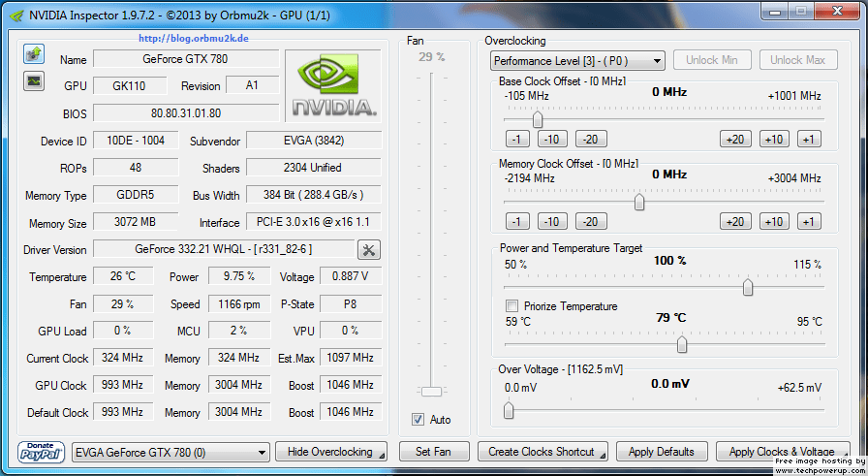
Task: Click the Interface PCI-E 3.0 x16 field
Action: point(314,222)
